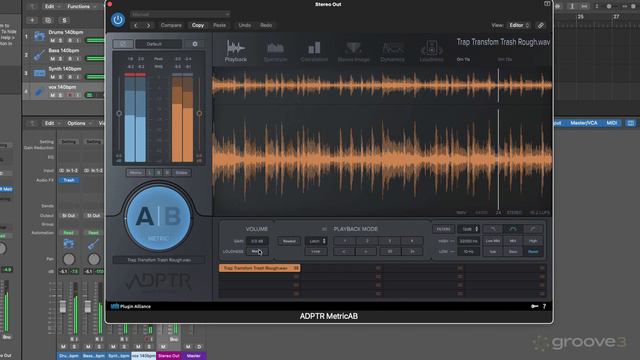Viewport: 640px width, 360px height.
Task: Open the filter slope 12dB dropdown
Action: [x=469, y=229]
